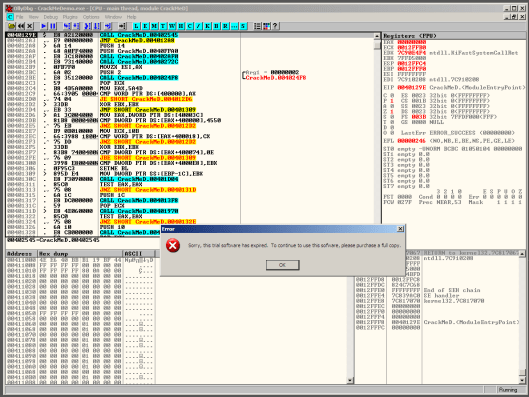Click the Running status indicator
Screen dimensions: 529x397
tap(508, 390)
